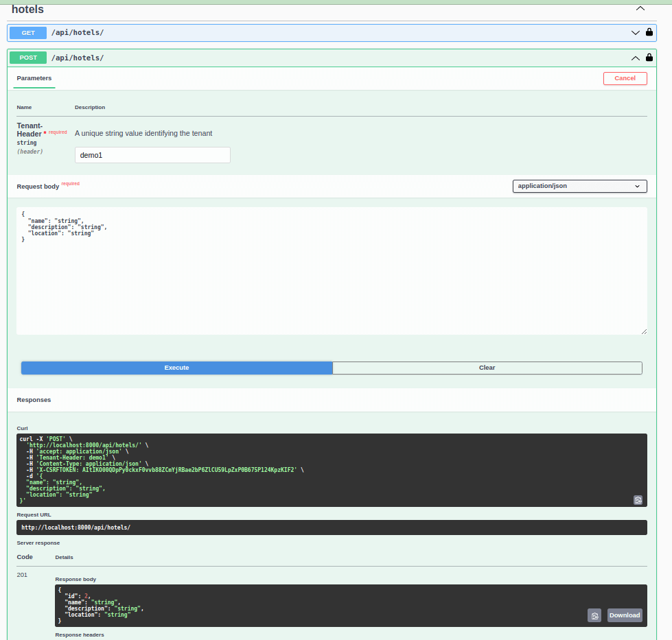Screen dimensions: 672x640
Task: Open the application/json media type dropdown
Action: [x=579, y=186]
